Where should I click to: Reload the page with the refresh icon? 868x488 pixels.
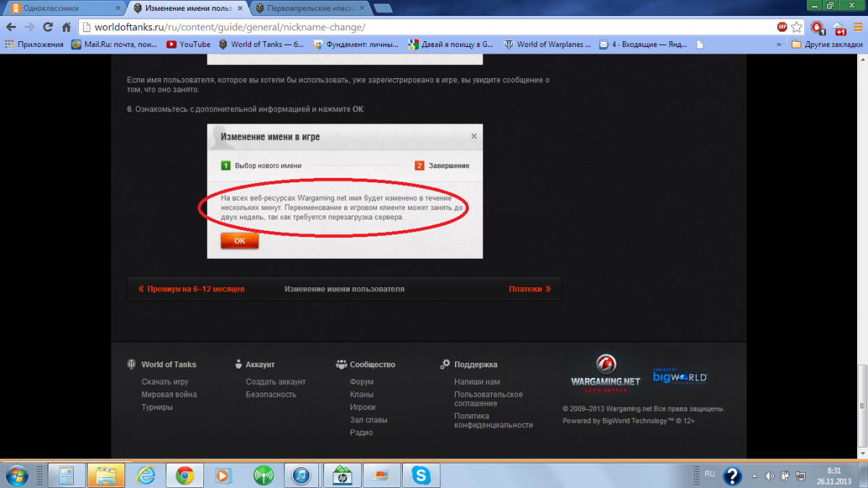point(48,27)
